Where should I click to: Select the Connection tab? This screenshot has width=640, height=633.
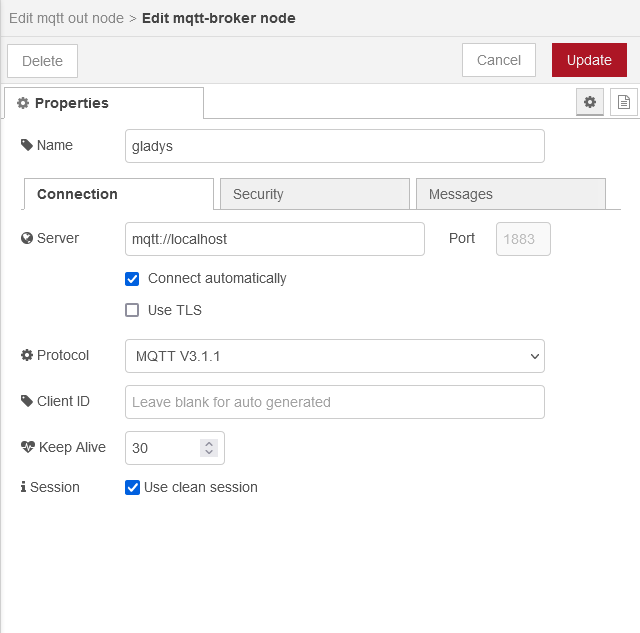(x=119, y=194)
